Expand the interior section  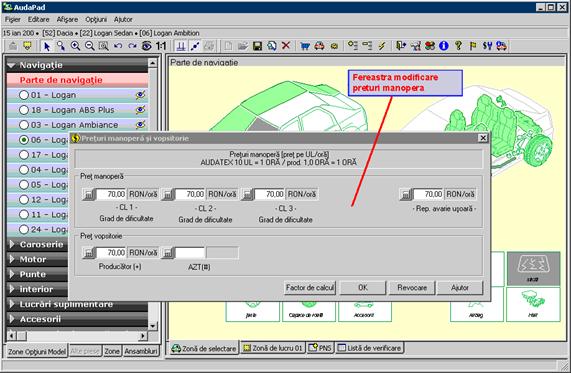click(12, 289)
